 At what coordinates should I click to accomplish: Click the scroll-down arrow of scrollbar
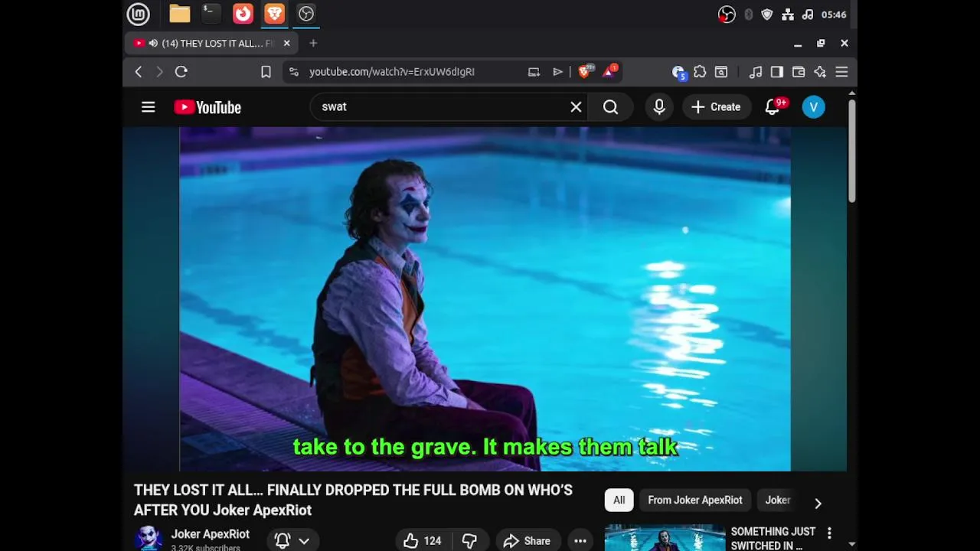(851, 544)
